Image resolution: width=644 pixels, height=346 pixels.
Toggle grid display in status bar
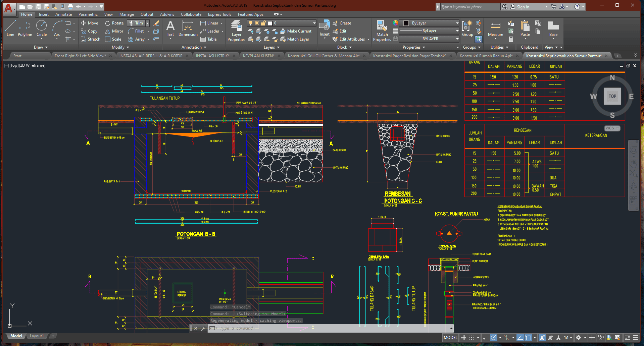point(463,338)
